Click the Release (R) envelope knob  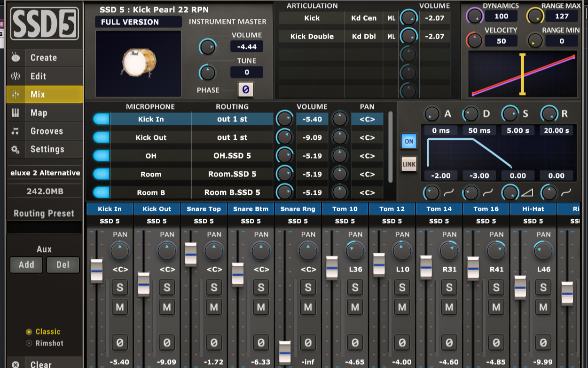click(549, 113)
